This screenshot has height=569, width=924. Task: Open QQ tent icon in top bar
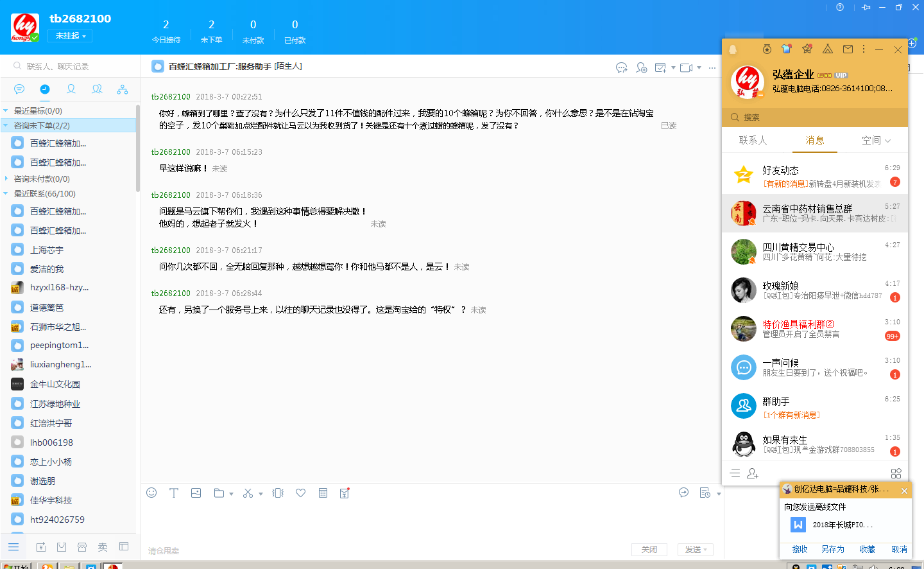point(828,49)
